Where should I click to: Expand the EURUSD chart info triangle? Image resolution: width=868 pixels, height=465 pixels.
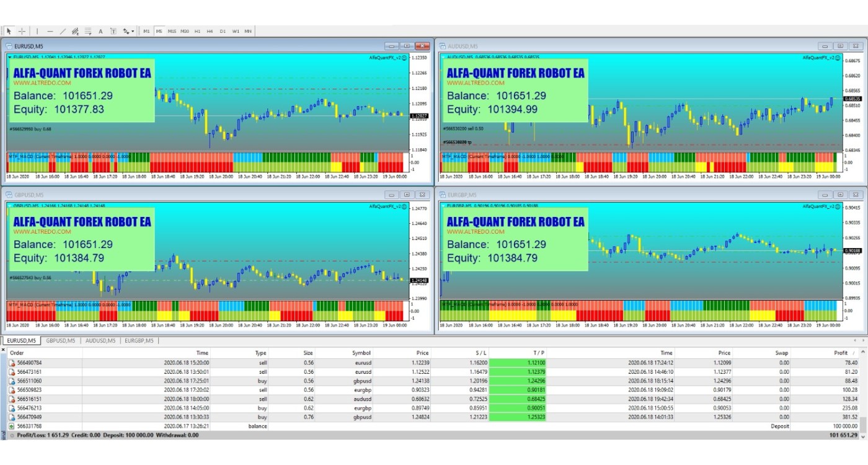9,58
